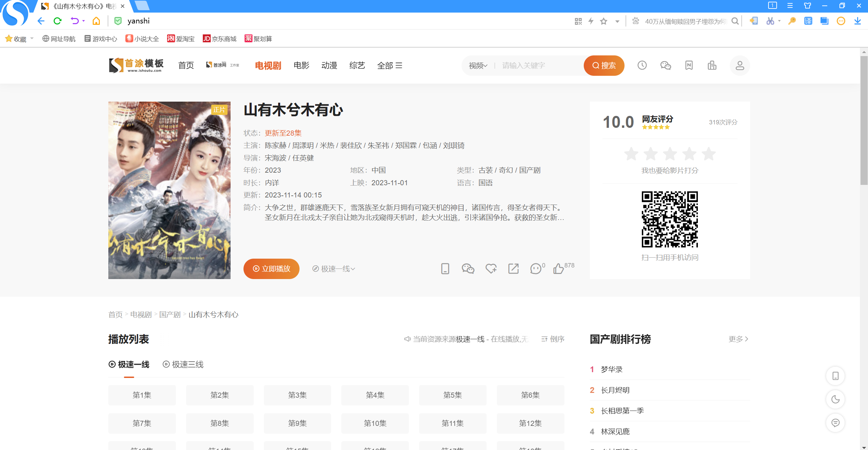This screenshot has width=868, height=450.
Task: Click the WeChat icon in header
Action: [x=665, y=65]
